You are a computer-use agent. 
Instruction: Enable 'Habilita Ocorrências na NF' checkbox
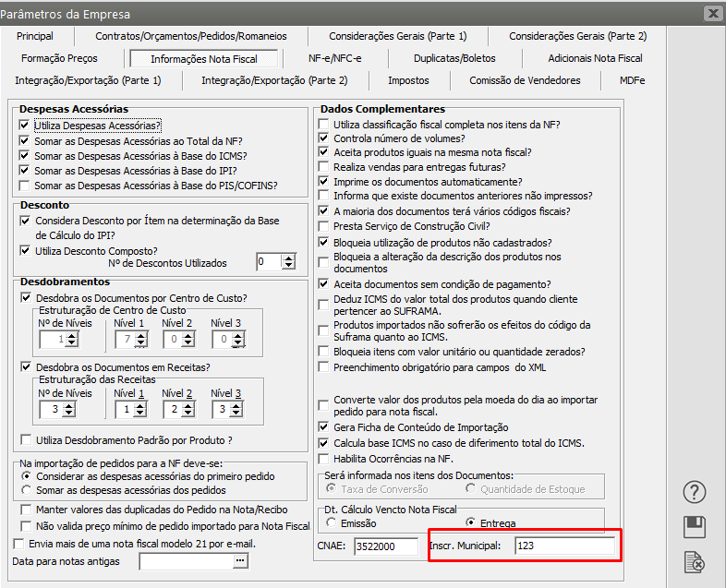[x=322, y=459]
